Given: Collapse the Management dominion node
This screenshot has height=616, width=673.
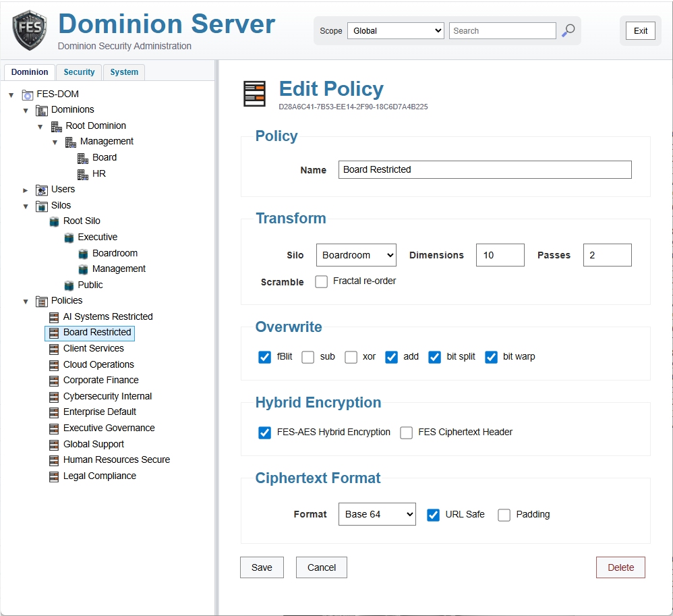Looking at the screenshot, I should coord(55,142).
